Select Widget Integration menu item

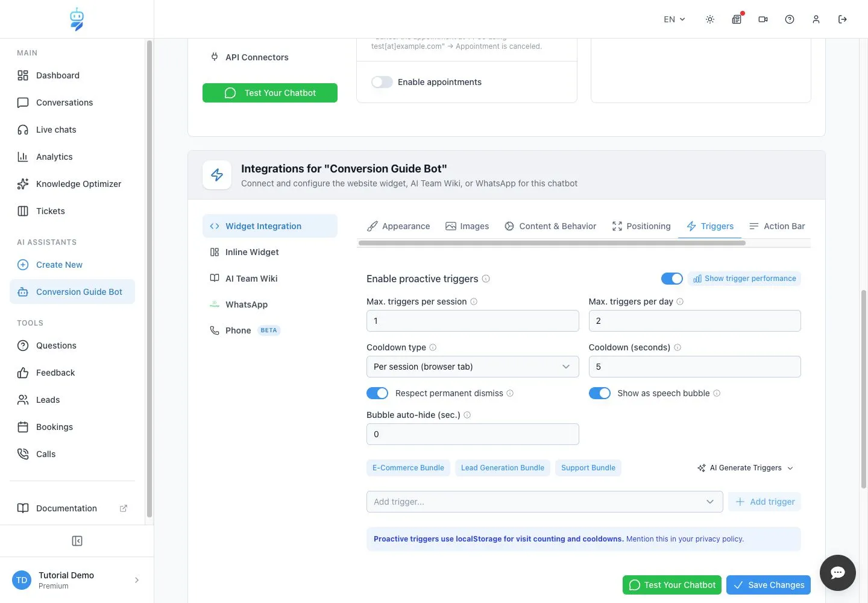pyautogui.click(x=270, y=226)
